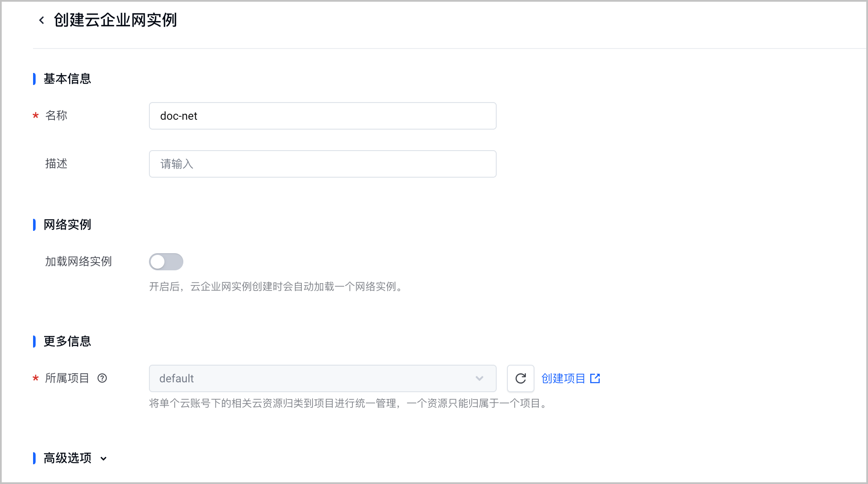
Task: Open the 创建项目 link
Action: (563, 378)
